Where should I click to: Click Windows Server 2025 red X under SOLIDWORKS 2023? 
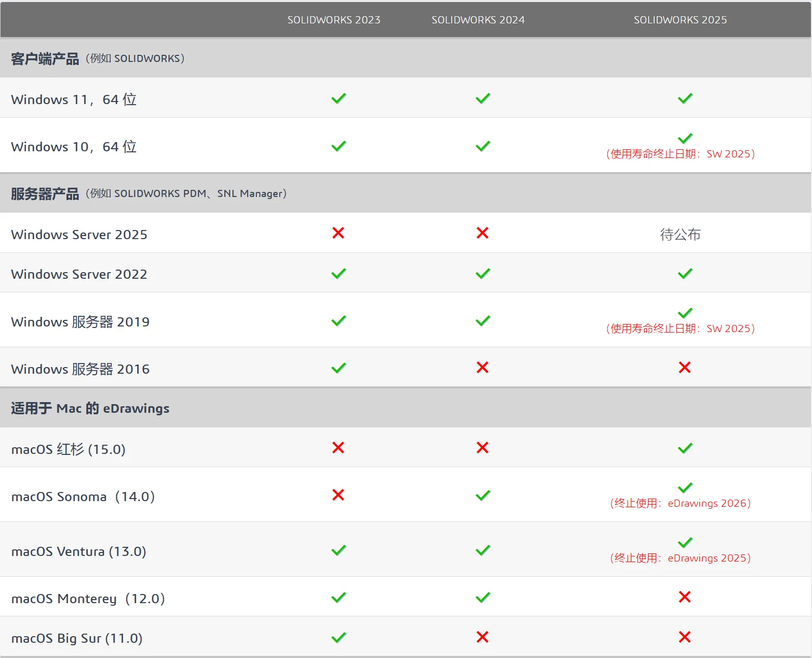tap(338, 233)
